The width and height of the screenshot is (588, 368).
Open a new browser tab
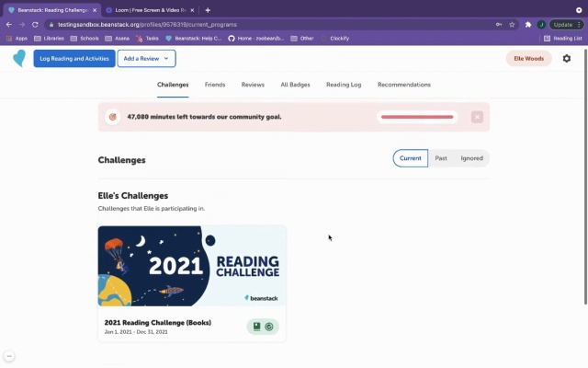(208, 10)
